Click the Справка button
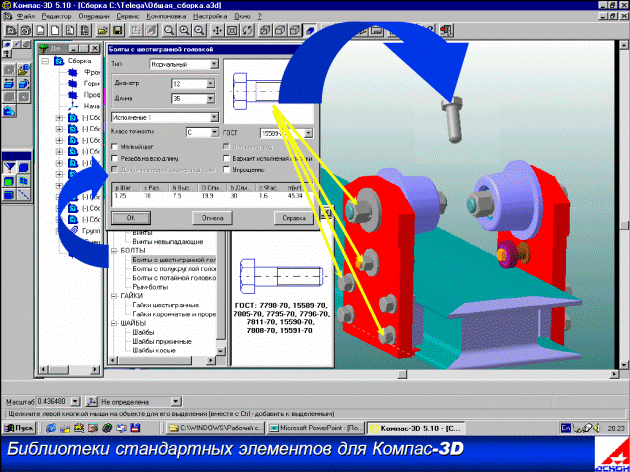630x472 pixels. [294, 218]
